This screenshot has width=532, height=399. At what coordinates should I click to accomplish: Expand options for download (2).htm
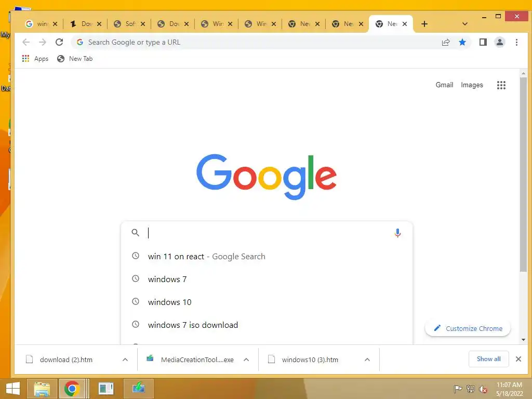(x=125, y=360)
